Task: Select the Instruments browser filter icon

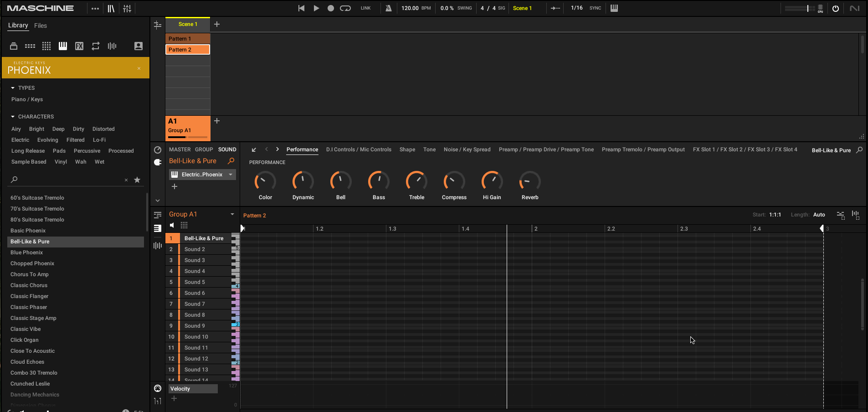Action: 63,46
